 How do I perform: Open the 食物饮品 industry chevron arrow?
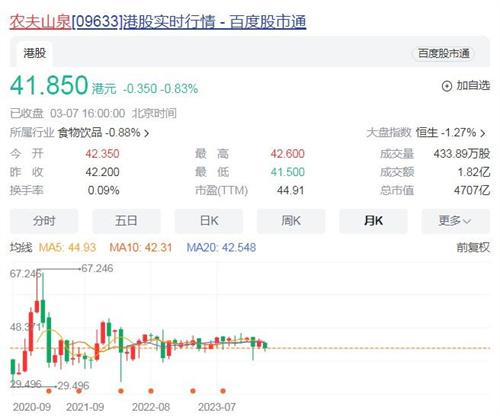[x=146, y=133]
